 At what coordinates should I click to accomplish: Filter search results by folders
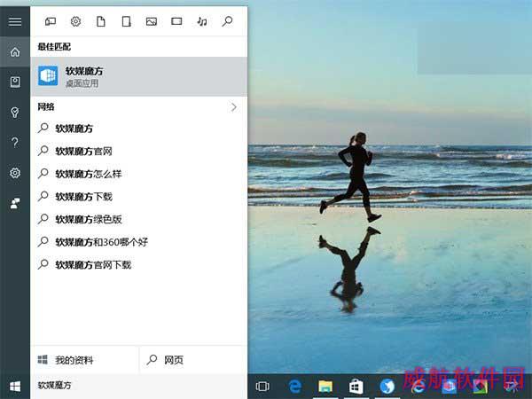126,21
